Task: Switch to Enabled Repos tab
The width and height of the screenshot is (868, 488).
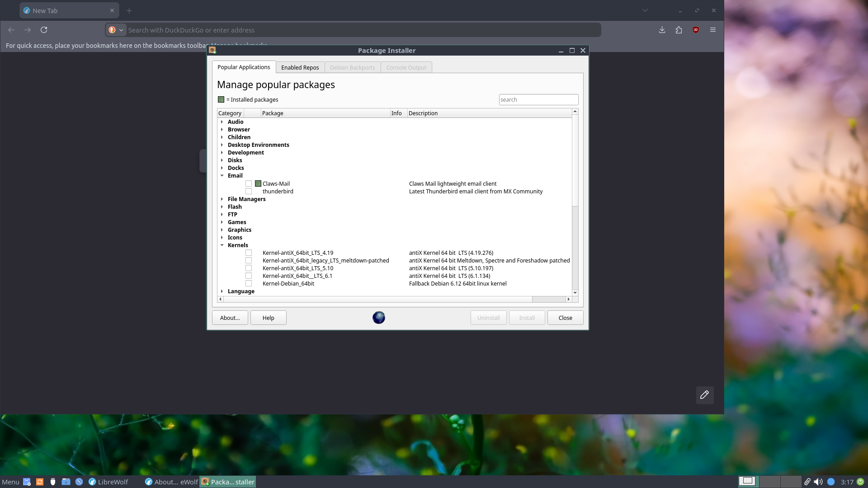Action: 300,67
